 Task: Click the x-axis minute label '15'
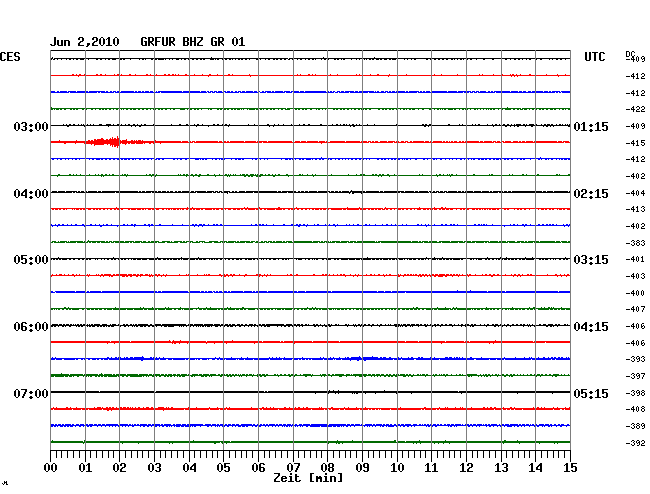pos(570,468)
